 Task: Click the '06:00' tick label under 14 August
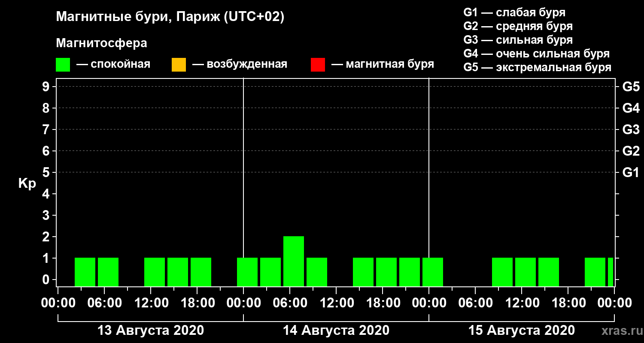pos(290,303)
